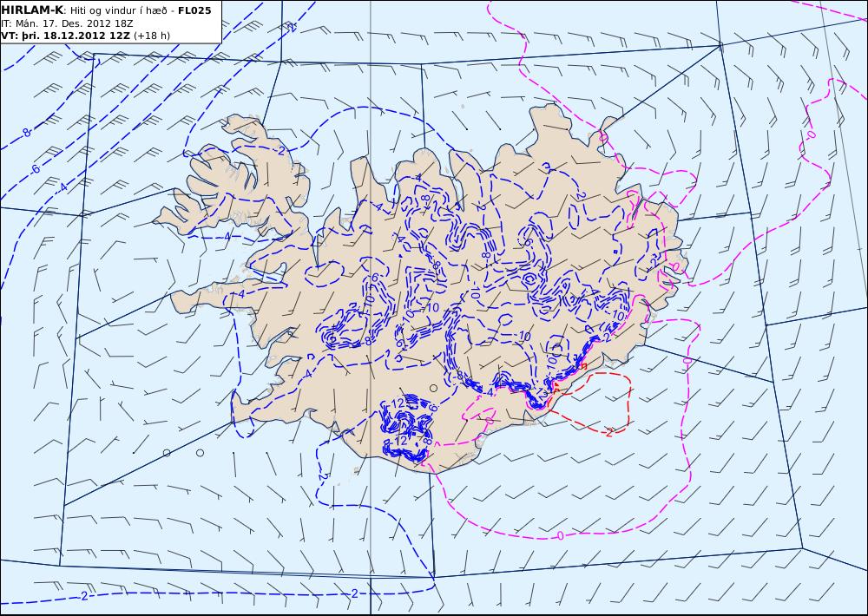The image size is (868, 616).
Task: Select the "Hiti og vindur í hæð" caption text
Action: tap(118, 10)
